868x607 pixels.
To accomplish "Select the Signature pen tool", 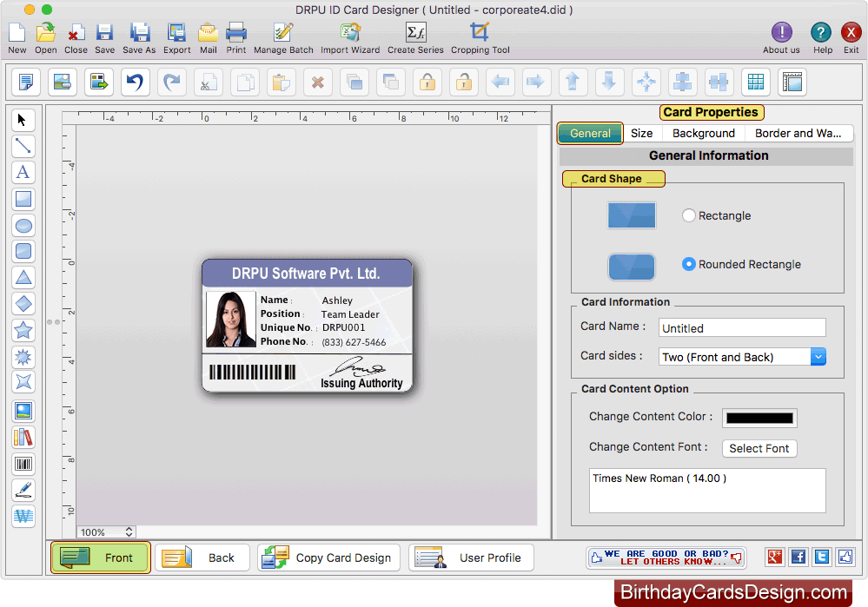I will tap(23, 490).
